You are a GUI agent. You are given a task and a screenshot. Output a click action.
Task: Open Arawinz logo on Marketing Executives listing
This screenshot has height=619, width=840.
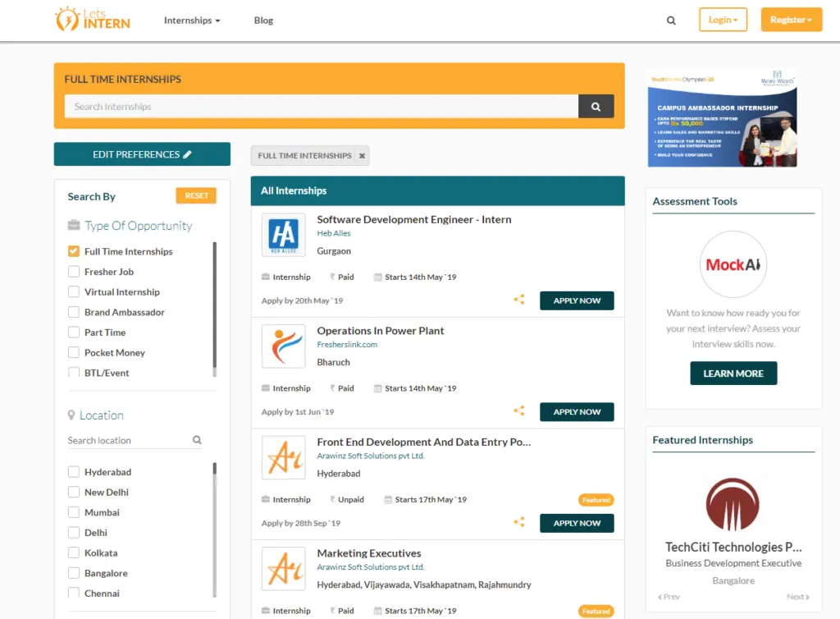283,569
